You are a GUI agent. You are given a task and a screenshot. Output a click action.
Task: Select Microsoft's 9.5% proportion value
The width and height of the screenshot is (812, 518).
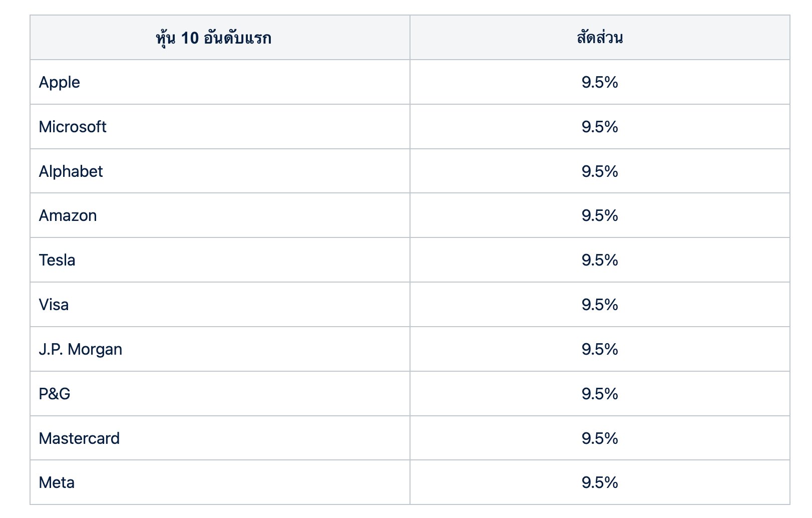600,127
